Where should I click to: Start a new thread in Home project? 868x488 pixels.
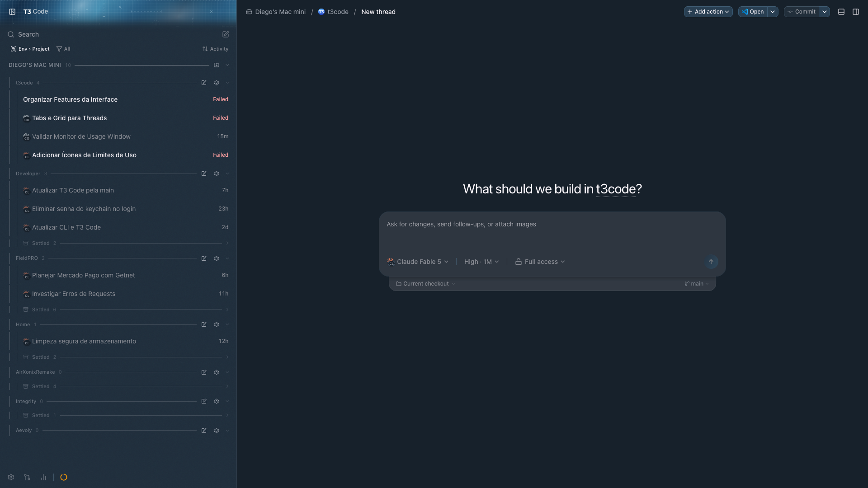pyautogui.click(x=204, y=324)
